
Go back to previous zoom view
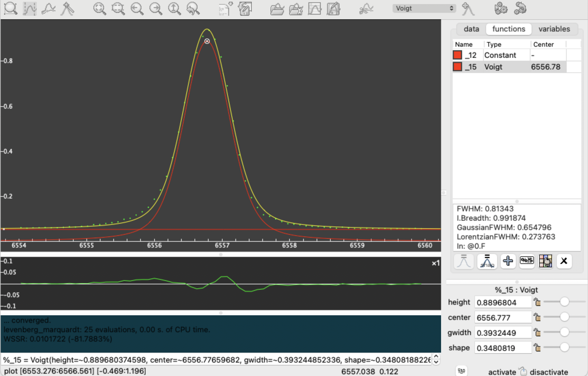click(193, 9)
